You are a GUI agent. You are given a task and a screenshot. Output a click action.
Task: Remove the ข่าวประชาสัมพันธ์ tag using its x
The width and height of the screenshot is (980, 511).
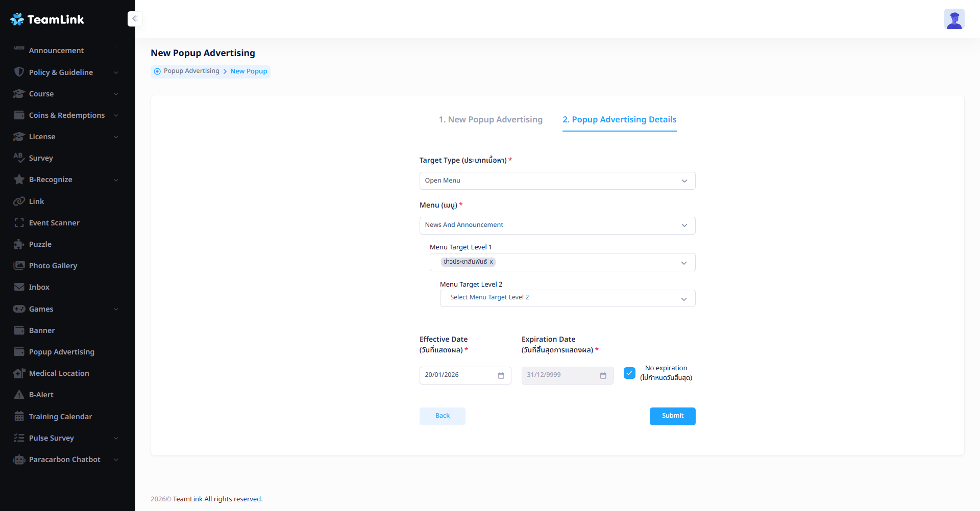click(x=492, y=262)
